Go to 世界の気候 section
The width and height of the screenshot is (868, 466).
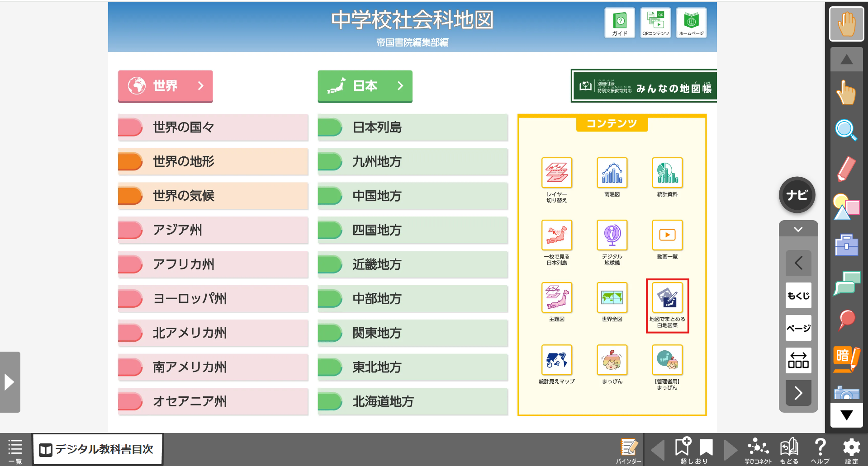point(213,196)
